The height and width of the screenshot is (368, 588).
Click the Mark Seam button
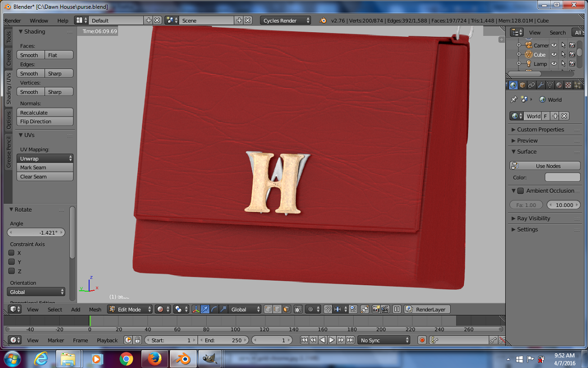coord(45,168)
